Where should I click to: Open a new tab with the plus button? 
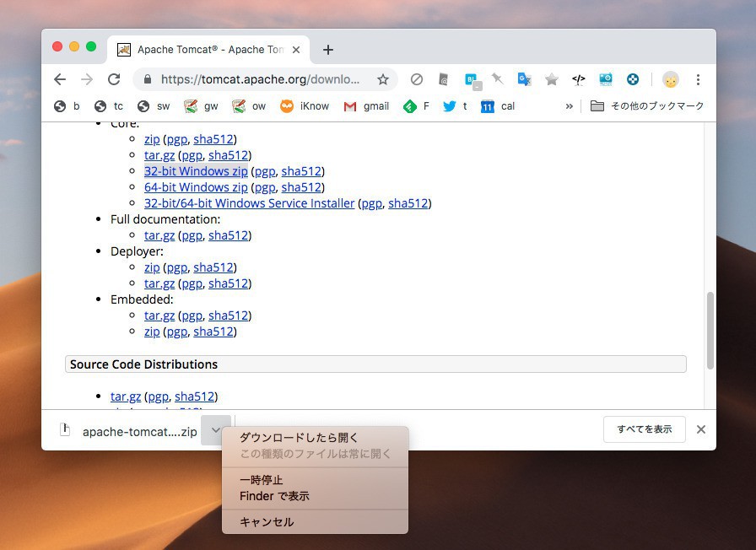point(328,50)
